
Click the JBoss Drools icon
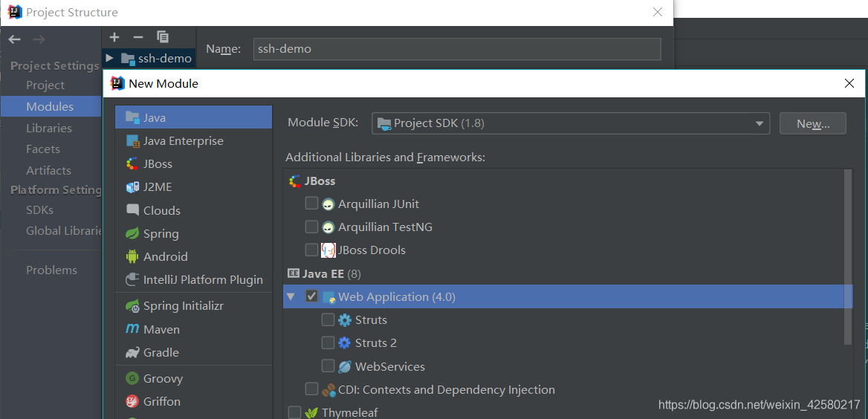pos(328,250)
